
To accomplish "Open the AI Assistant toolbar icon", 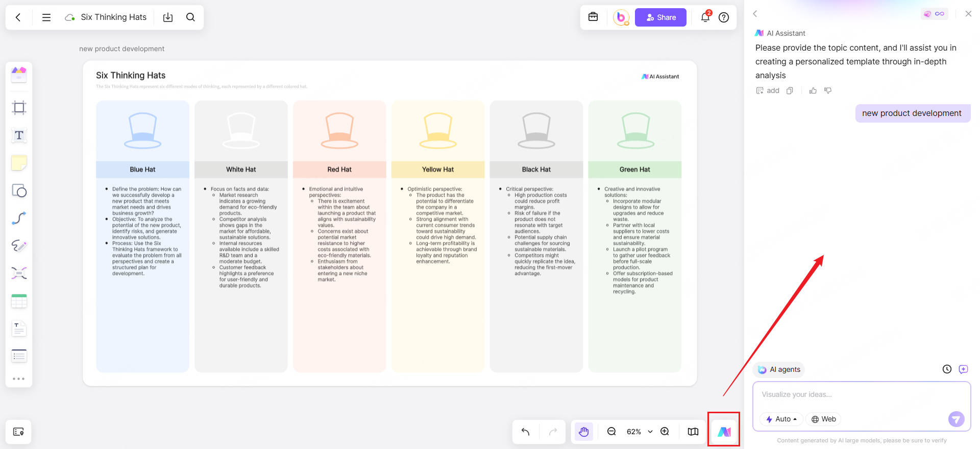I will [x=724, y=432].
